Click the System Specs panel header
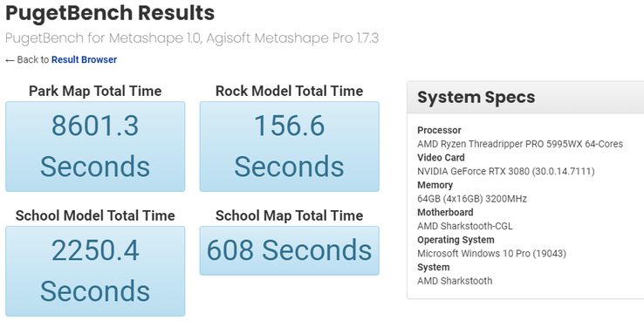 point(525,98)
